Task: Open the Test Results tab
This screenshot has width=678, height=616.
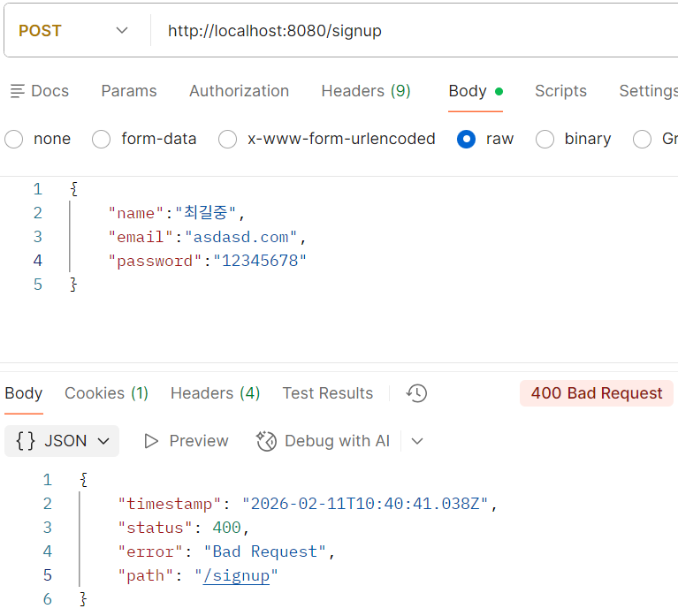Action: [x=328, y=393]
